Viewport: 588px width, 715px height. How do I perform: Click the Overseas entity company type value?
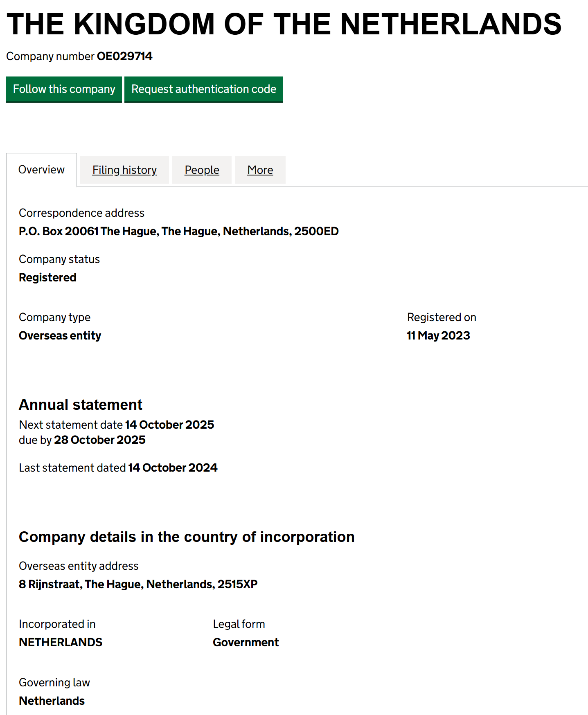click(x=60, y=336)
